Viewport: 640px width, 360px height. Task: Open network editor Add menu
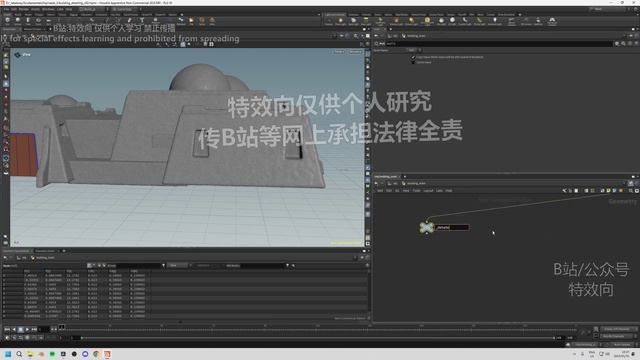point(380,191)
